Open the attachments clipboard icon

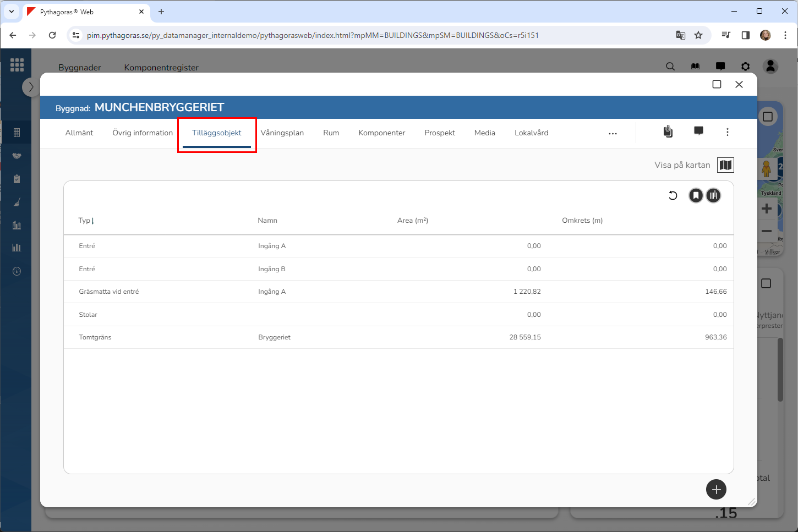click(x=668, y=131)
